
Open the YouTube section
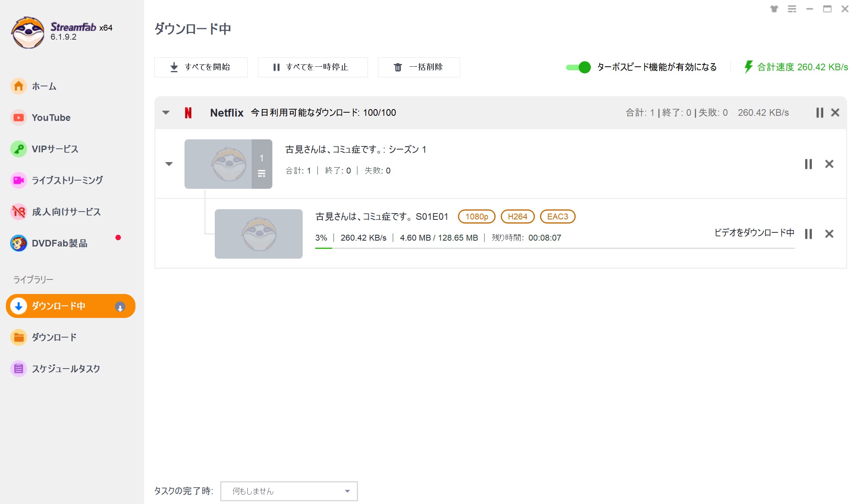pos(51,118)
